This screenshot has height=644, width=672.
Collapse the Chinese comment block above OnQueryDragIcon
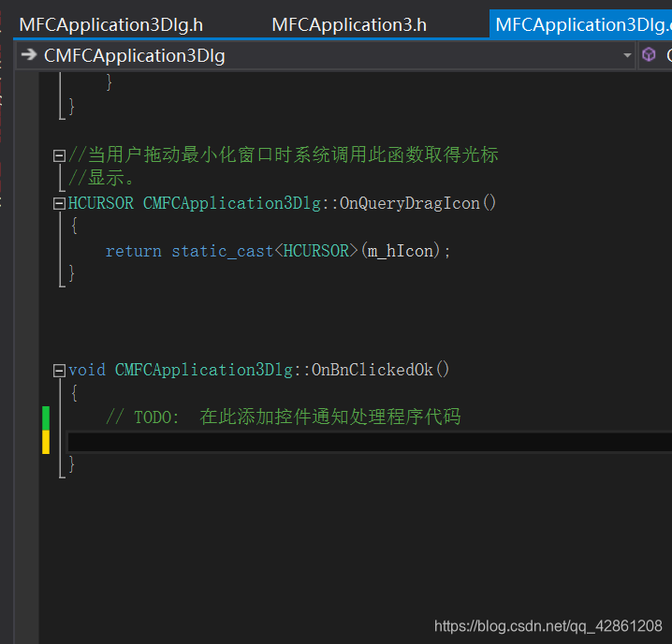pyautogui.click(x=59, y=155)
